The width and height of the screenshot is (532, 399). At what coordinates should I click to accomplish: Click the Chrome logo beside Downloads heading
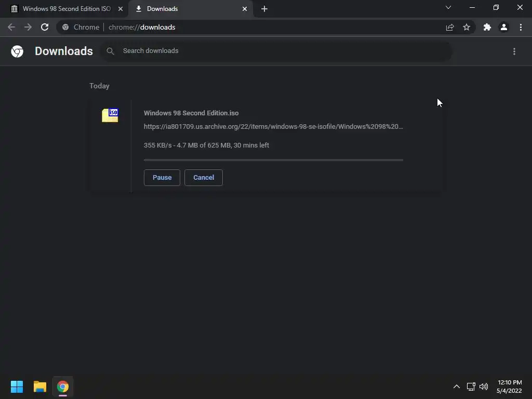pyautogui.click(x=17, y=51)
